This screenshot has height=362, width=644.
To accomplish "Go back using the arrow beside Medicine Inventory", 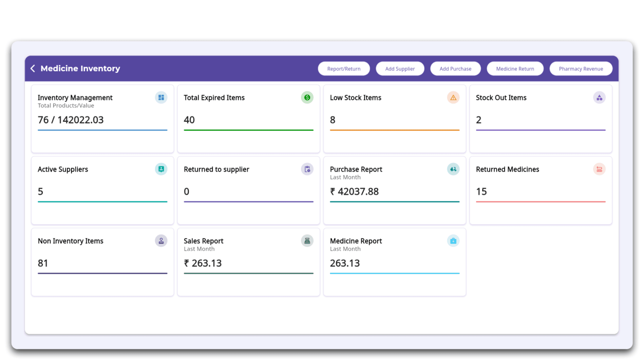I will pyautogui.click(x=33, y=68).
